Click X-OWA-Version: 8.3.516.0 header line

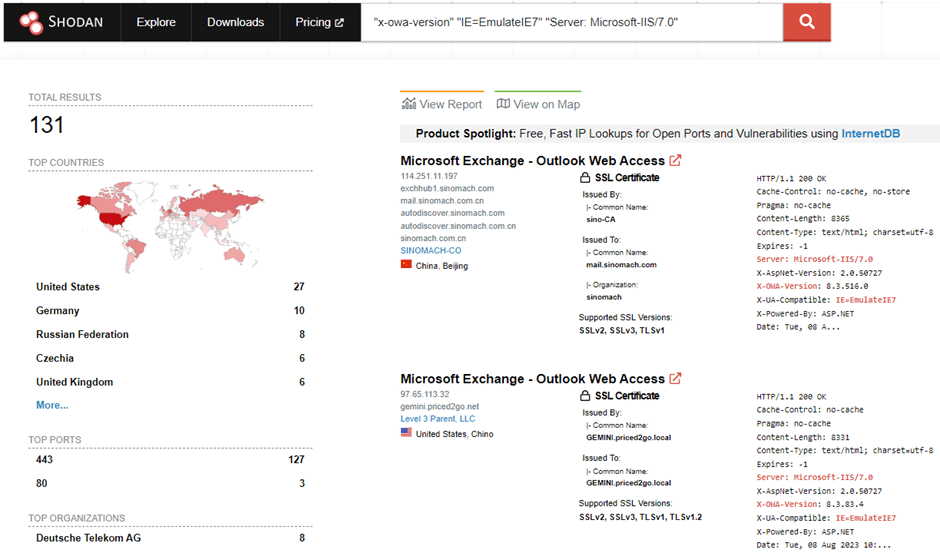(812, 286)
